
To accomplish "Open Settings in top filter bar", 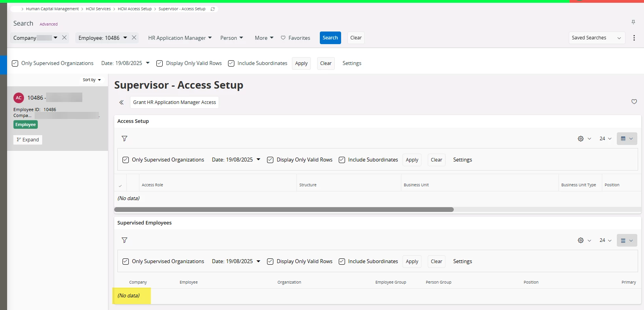I will pos(352,63).
